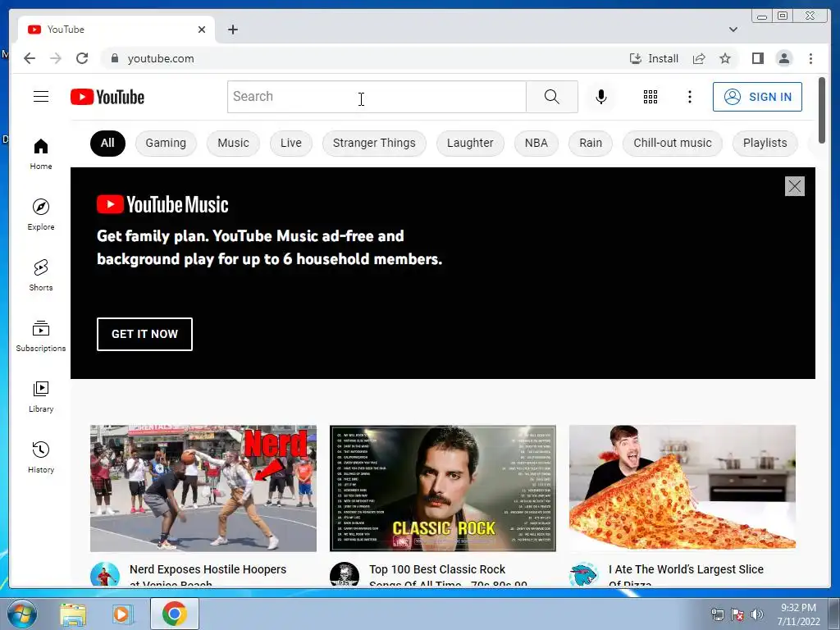Open Top 100 Best Classic Rock title
Screen dimensions: 840x630
pyautogui.click(x=448, y=575)
